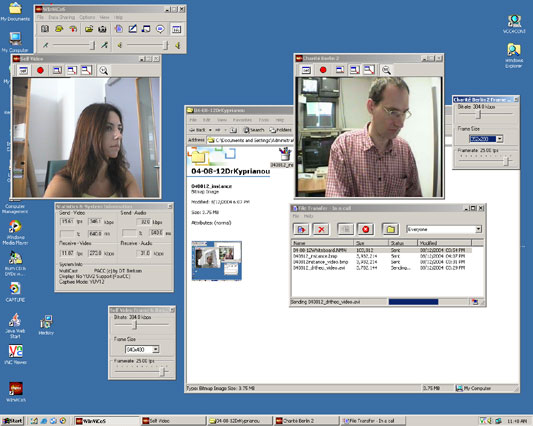Toggle the statistics window icon in WinVicos
This screenshot has height=426, width=533.
tap(176, 29)
